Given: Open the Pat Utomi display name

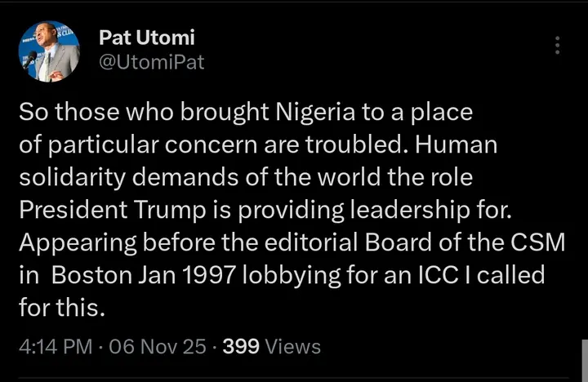Looking at the screenshot, I should click(x=146, y=38).
